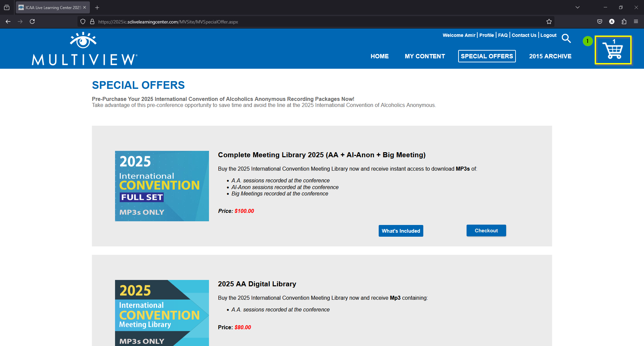Click What's Included button
The width and height of the screenshot is (644, 346).
click(401, 231)
